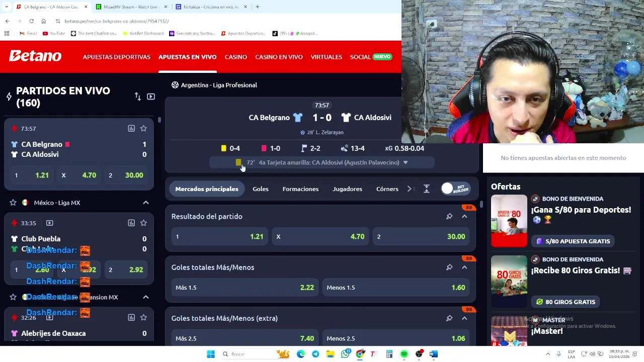This screenshot has width=644, height=362.
Task: Open stats chart icon for Alebrijes de Oaxaca match
Action: coord(131,317)
